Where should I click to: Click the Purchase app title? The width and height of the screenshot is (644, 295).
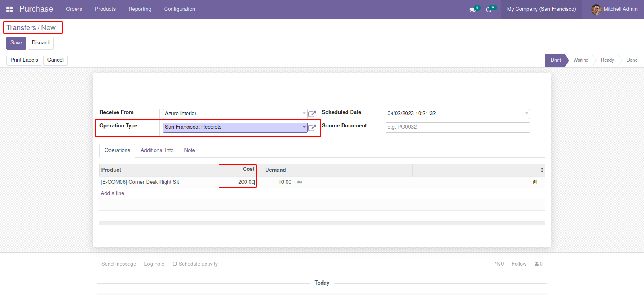[36, 9]
